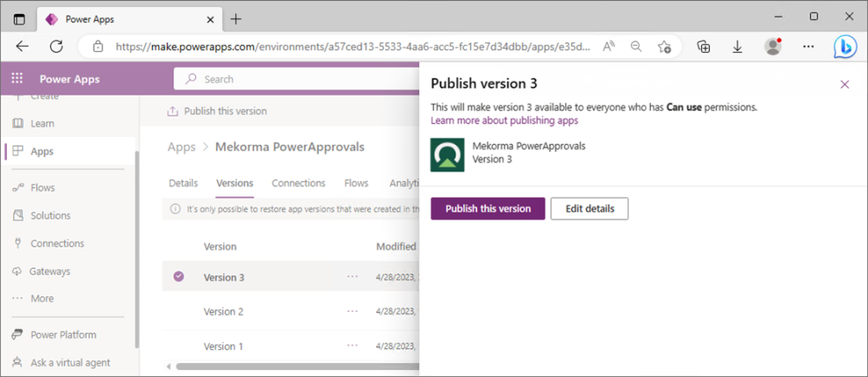Image resolution: width=868 pixels, height=377 pixels.
Task: Click the Version column header
Action: [x=220, y=247]
